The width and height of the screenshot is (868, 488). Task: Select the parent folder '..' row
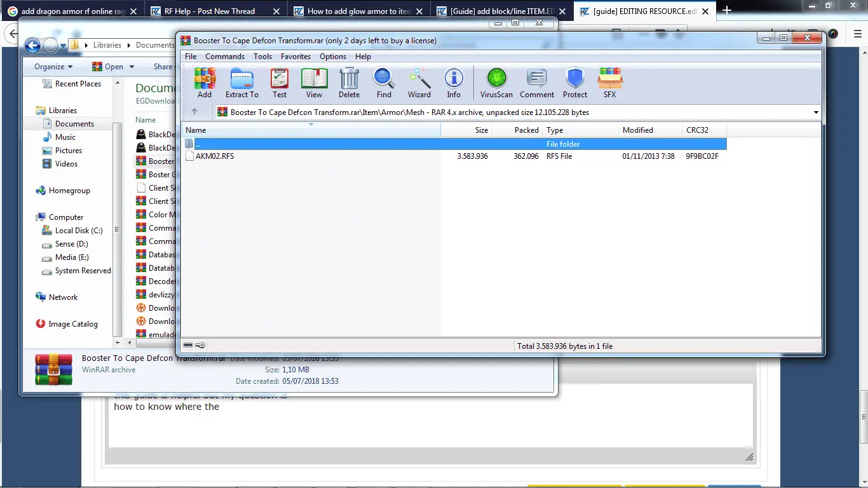(x=455, y=144)
